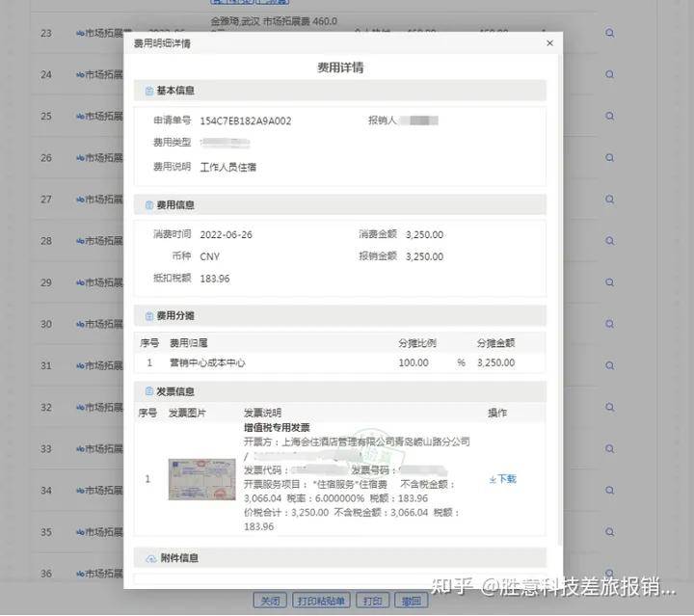
Task: Close the 费用明细详情 dialog
Action: (x=549, y=43)
